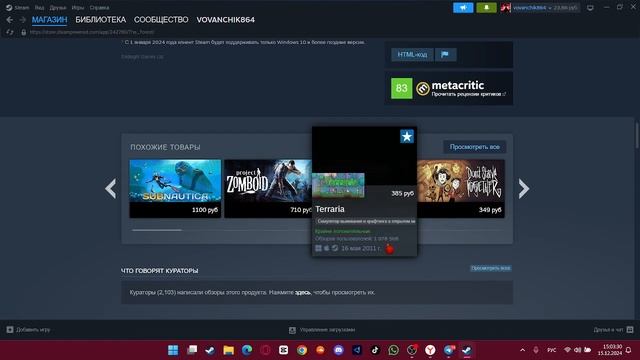This screenshot has height=360, width=640.
Task: Open Microsoft Edge from the taskbar
Action: [x=247, y=350]
